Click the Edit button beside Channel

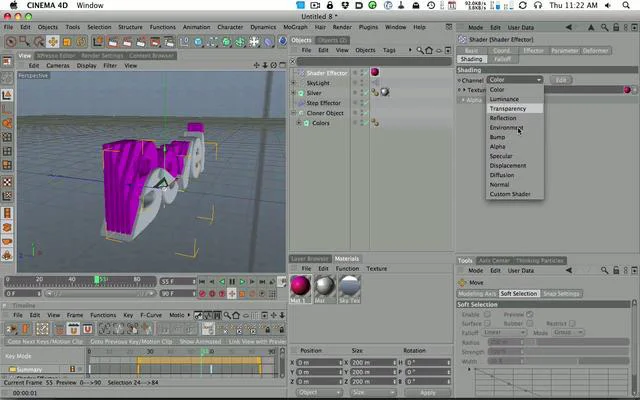point(561,80)
